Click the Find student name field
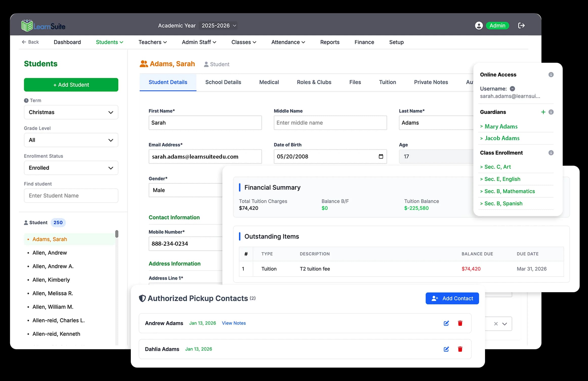The height and width of the screenshot is (381, 588). 71,196
